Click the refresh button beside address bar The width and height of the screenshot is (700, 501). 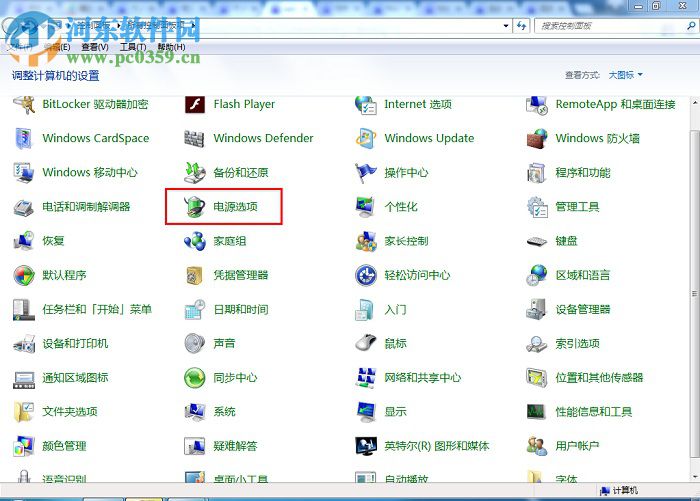point(521,26)
